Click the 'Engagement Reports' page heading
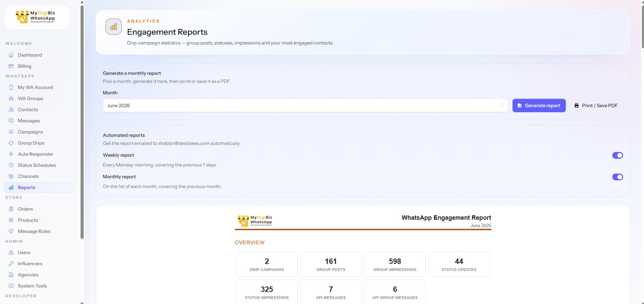The width and height of the screenshot is (644, 304). coord(167,32)
